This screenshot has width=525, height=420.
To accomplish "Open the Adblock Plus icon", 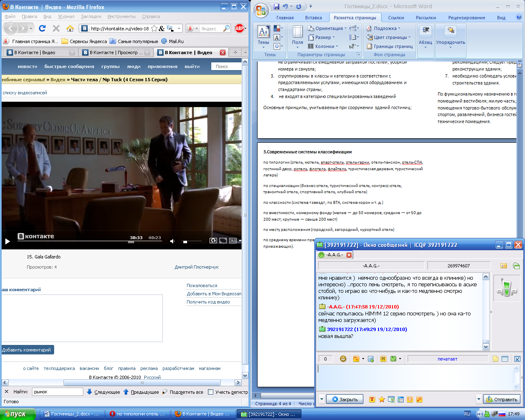I will tap(240, 28).
